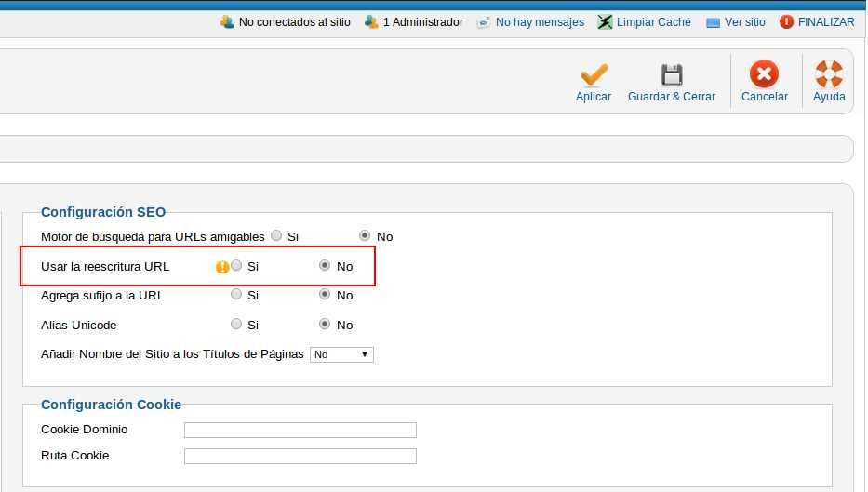
Task: Click the Guardar & Cerrar floppy disk icon
Action: (672, 74)
